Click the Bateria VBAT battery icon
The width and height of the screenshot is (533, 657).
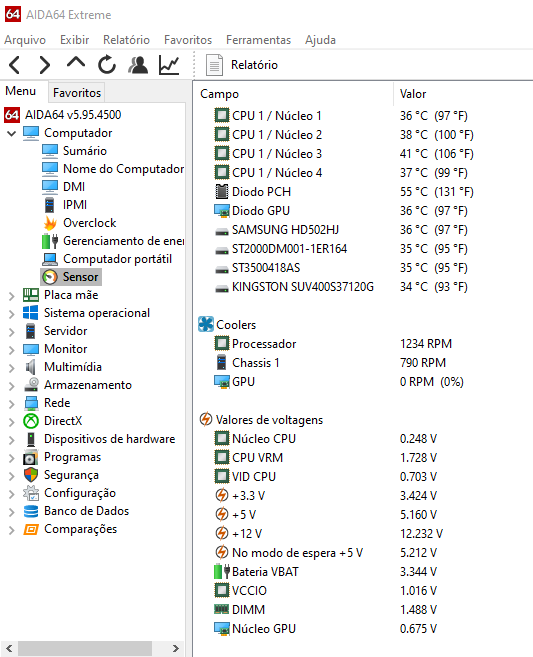click(x=222, y=572)
